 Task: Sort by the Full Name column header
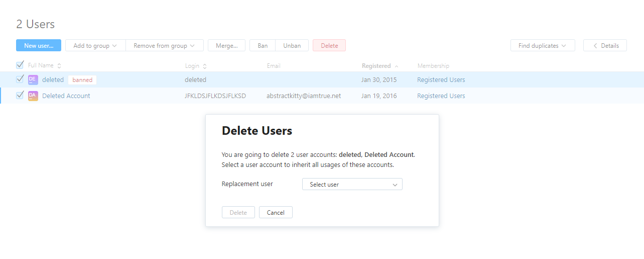coord(41,66)
